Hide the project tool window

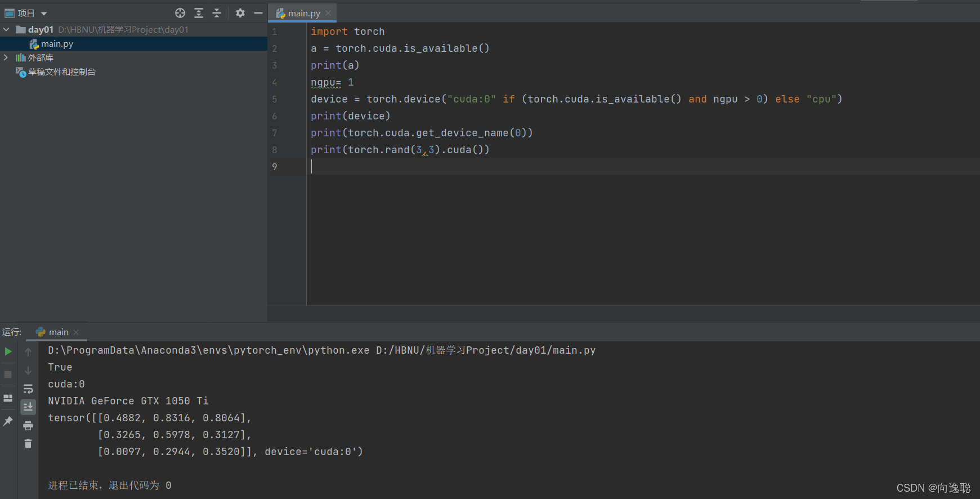click(258, 13)
